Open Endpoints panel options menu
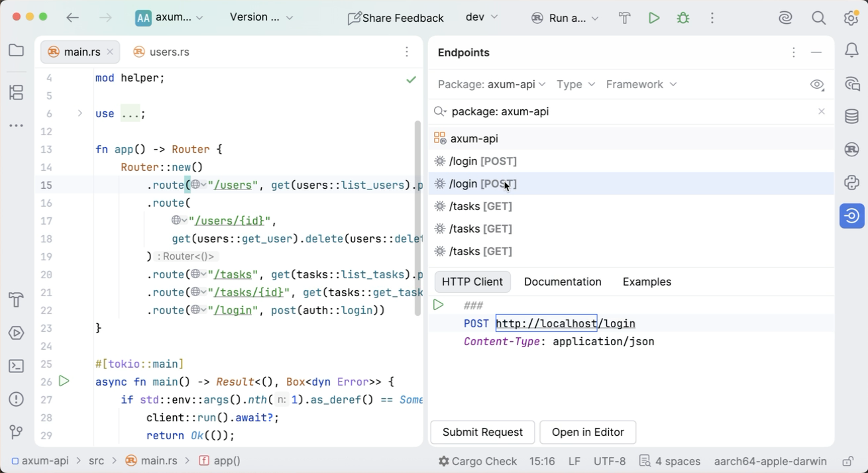This screenshot has width=868, height=473. pos(794,52)
